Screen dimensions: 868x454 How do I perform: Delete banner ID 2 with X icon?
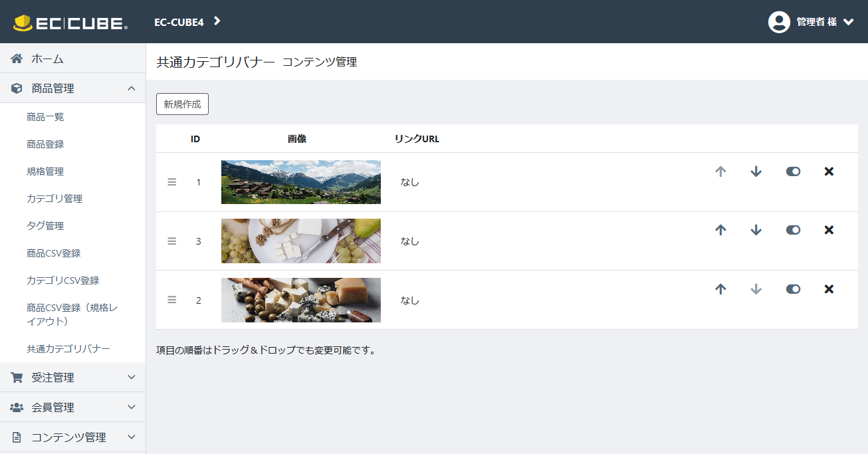[829, 289]
